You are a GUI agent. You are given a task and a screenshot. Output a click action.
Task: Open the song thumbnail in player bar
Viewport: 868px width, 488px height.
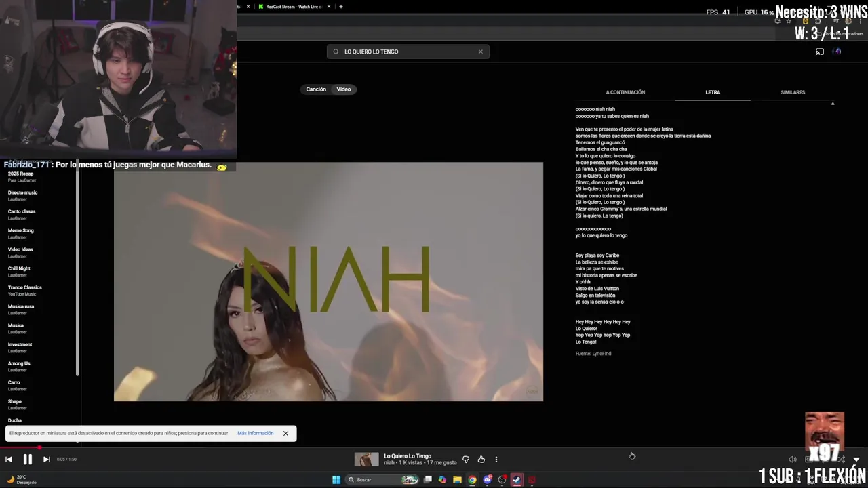[x=366, y=459]
